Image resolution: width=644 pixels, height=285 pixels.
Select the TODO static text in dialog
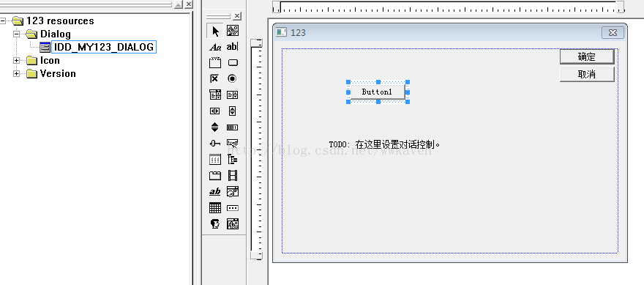(x=384, y=145)
